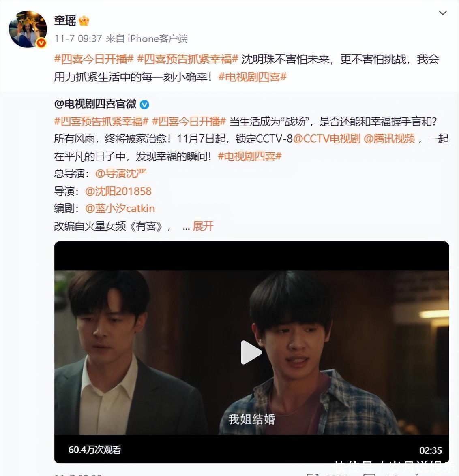Screen dimensions: 459x476
Task: Open the post options chevron menu
Action: (443, 13)
